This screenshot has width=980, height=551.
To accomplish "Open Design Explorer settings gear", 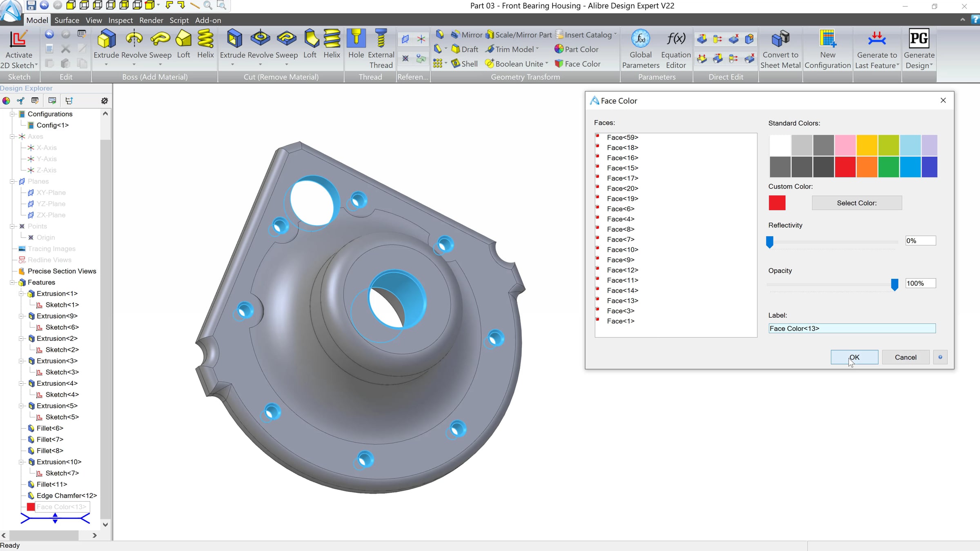I will coord(105,100).
